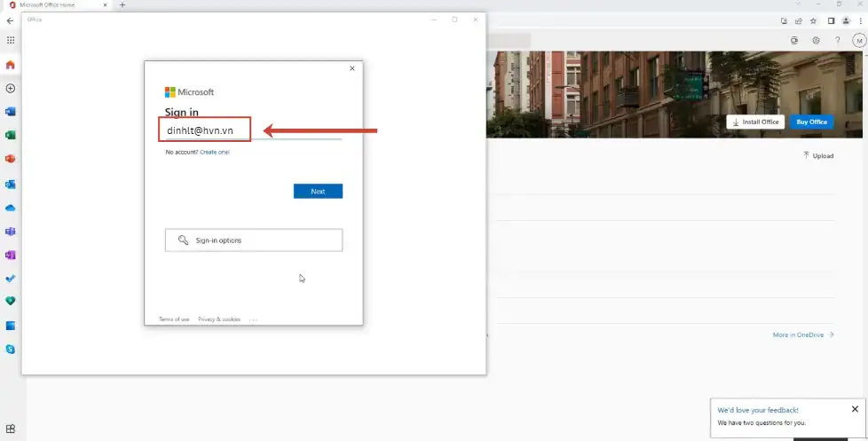Select the Microsoft Office Home browser tab
This screenshot has height=441, width=868.
(55, 5)
